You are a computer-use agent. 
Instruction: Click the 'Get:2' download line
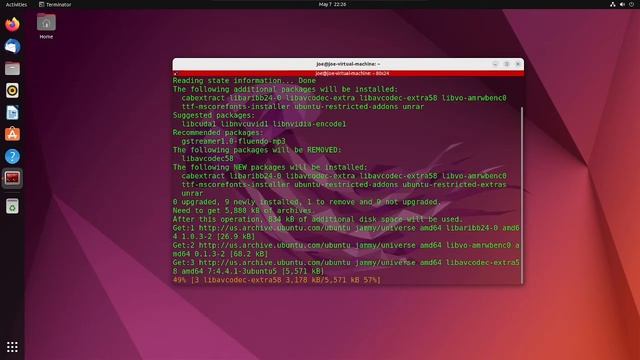point(346,249)
